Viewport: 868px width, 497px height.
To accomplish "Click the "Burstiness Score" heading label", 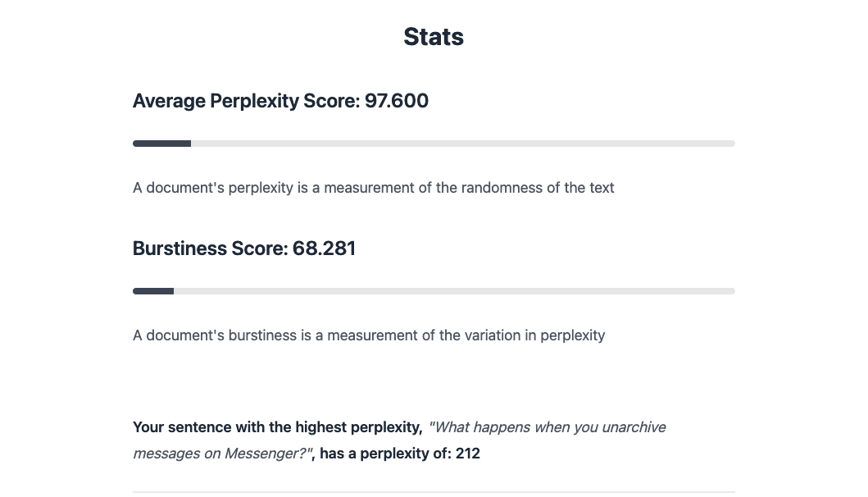I will [211, 248].
